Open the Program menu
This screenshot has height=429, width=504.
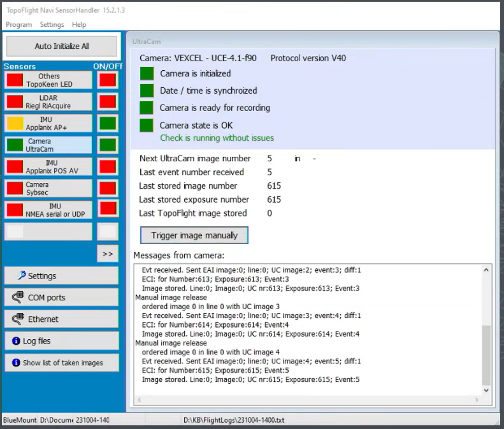click(x=19, y=24)
